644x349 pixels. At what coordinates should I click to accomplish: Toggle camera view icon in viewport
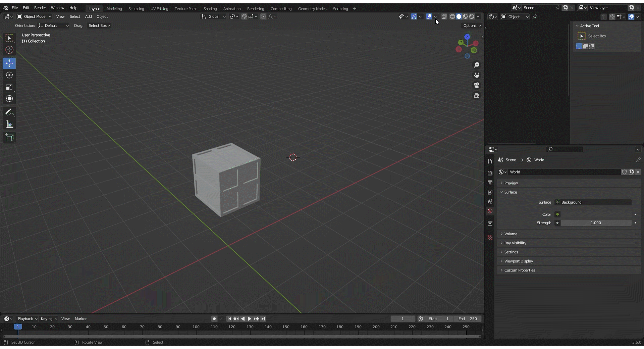(476, 85)
